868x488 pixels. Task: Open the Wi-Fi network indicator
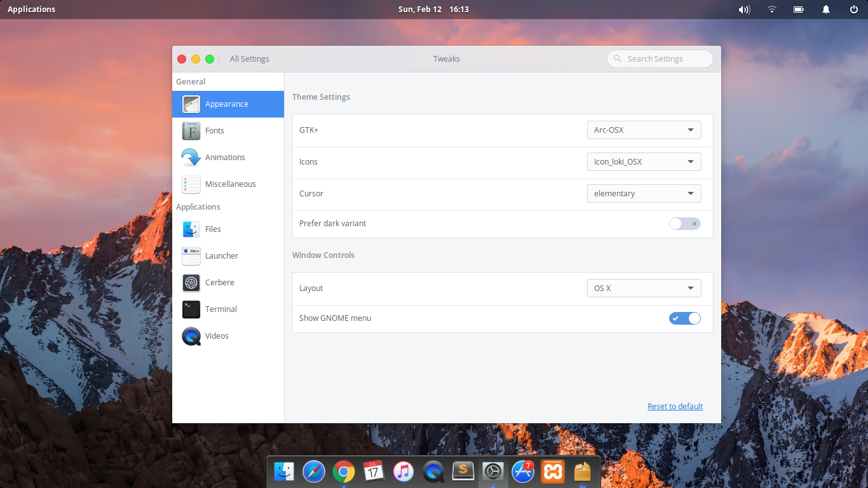(772, 10)
